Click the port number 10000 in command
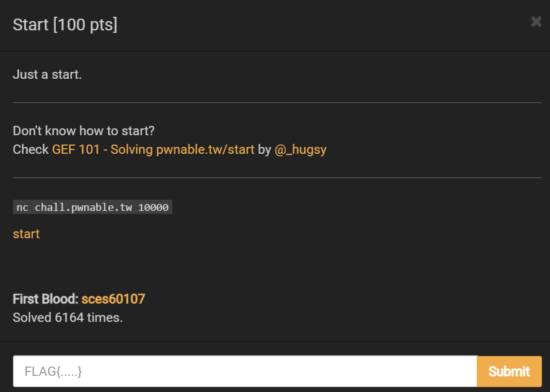550x392 pixels. click(153, 207)
